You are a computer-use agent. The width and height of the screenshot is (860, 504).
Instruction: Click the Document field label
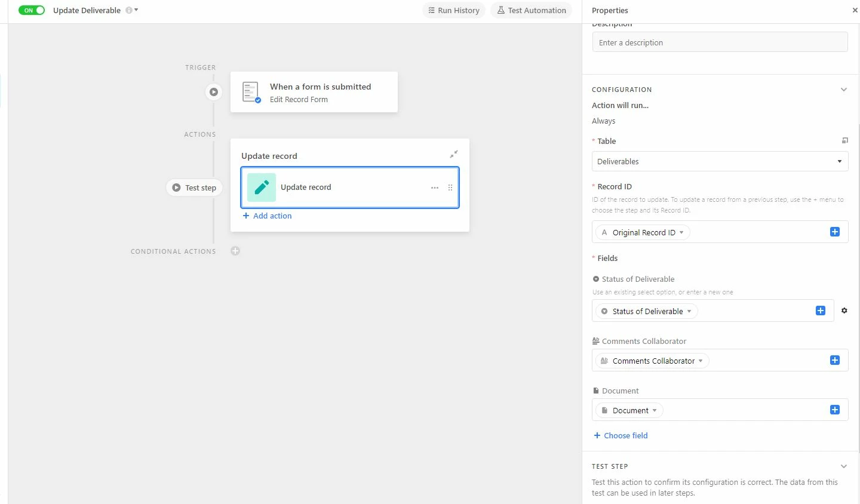tap(620, 391)
